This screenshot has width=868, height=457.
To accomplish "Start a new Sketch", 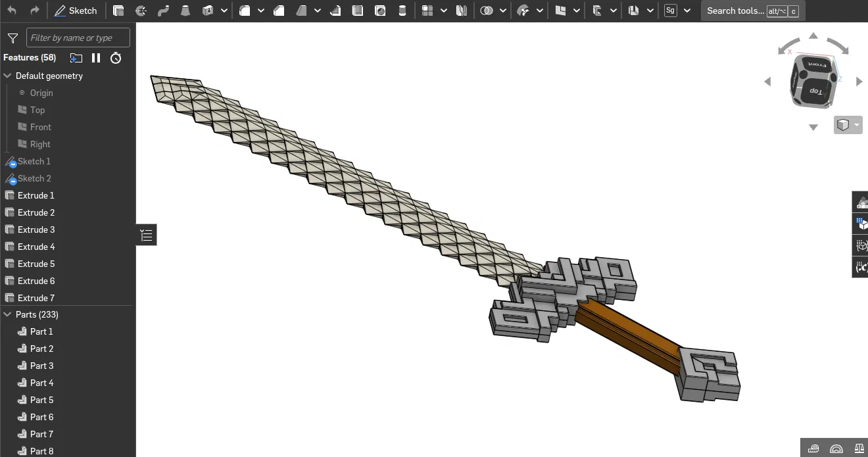I will pyautogui.click(x=76, y=11).
